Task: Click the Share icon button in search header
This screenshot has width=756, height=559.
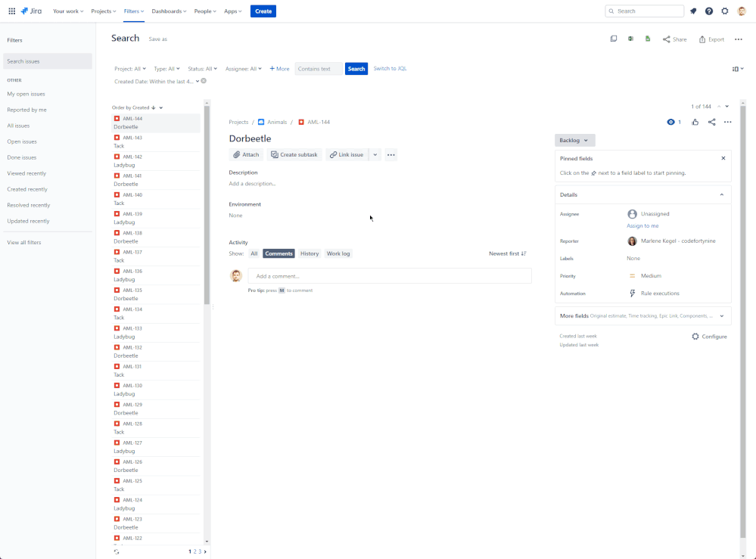Action: [x=674, y=39]
